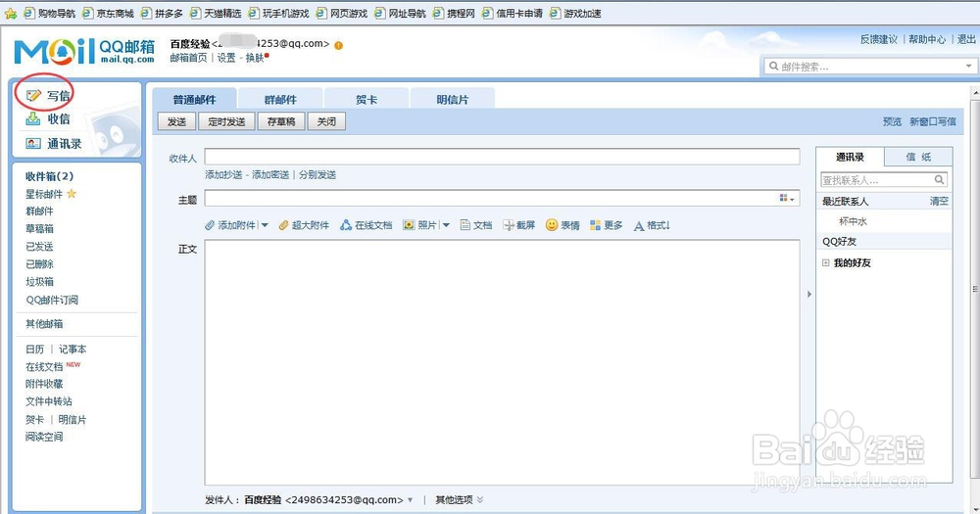The image size is (980, 514).
Task: Click the 正文 message body area
Action: pyautogui.click(x=502, y=362)
